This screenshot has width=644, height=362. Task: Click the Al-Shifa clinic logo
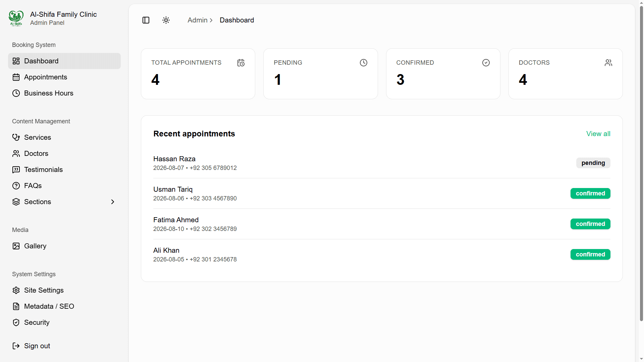(x=16, y=18)
